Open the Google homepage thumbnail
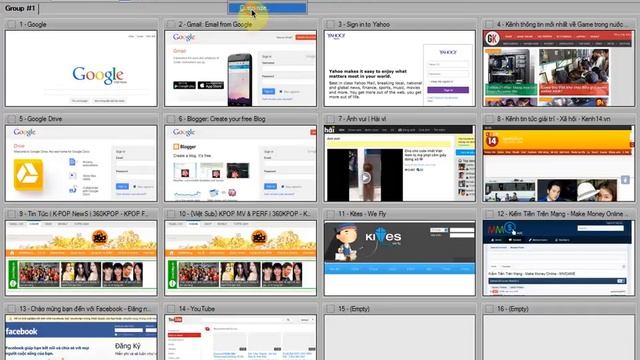This screenshot has height=360, width=640. click(x=81, y=69)
